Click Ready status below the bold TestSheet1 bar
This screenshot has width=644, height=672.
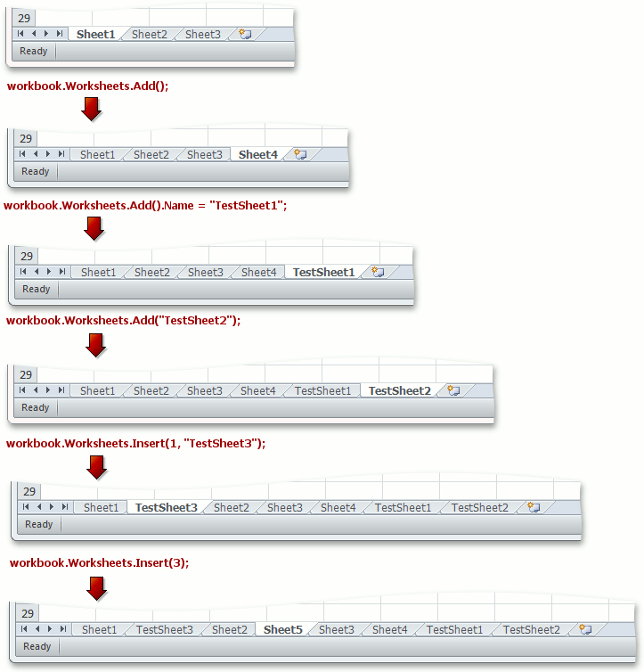tap(36, 289)
